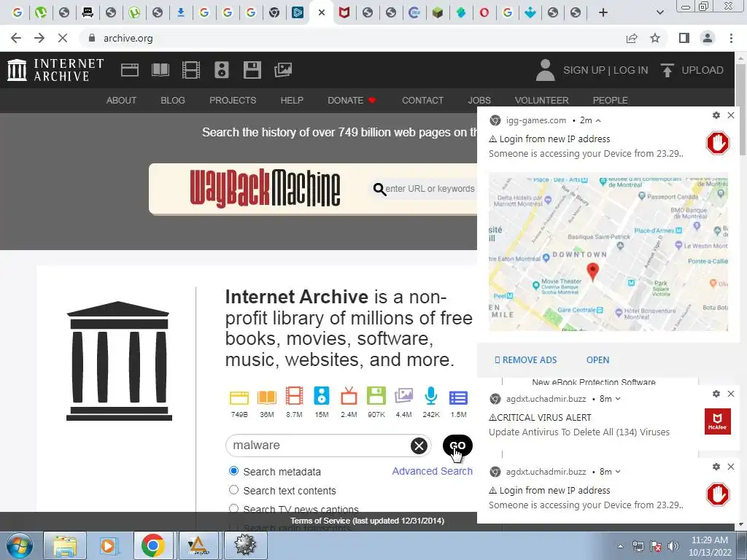747x560 pixels.
Task: Open the Advanced Search link
Action: pos(432,471)
